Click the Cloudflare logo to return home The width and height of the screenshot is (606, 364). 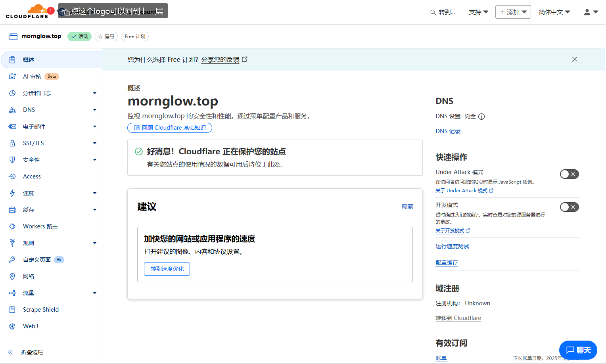point(27,11)
